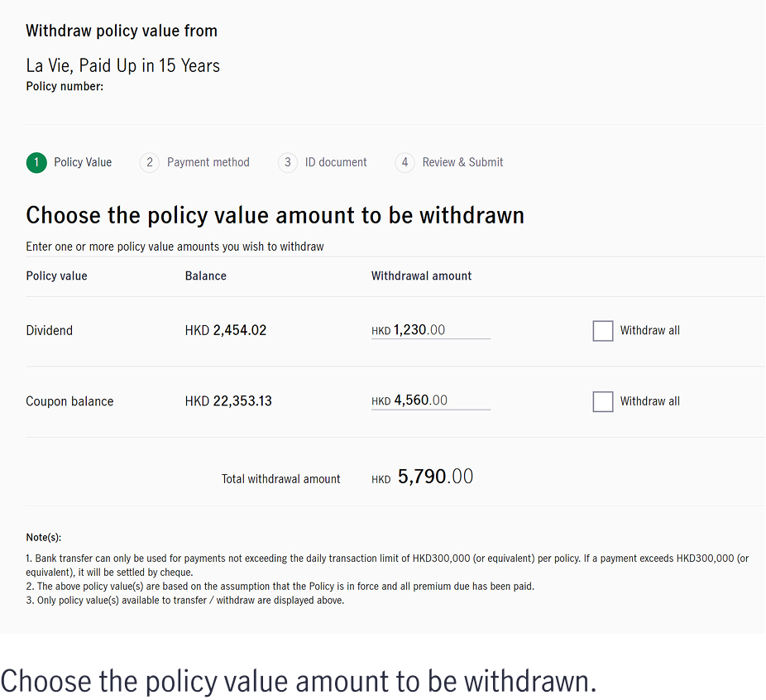The height and width of the screenshot is (700, 766).
Task: Check Withdraw all for Dividend
Action: pyautogui.click(x=603, y=331)
